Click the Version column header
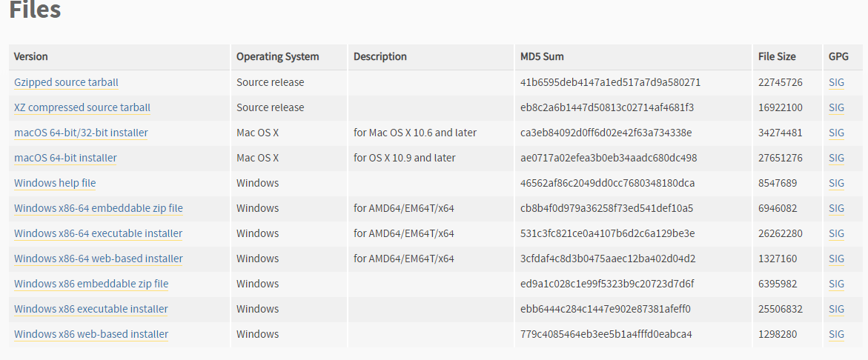Viewport: 868px width, 360px height. tap(31, 56)
